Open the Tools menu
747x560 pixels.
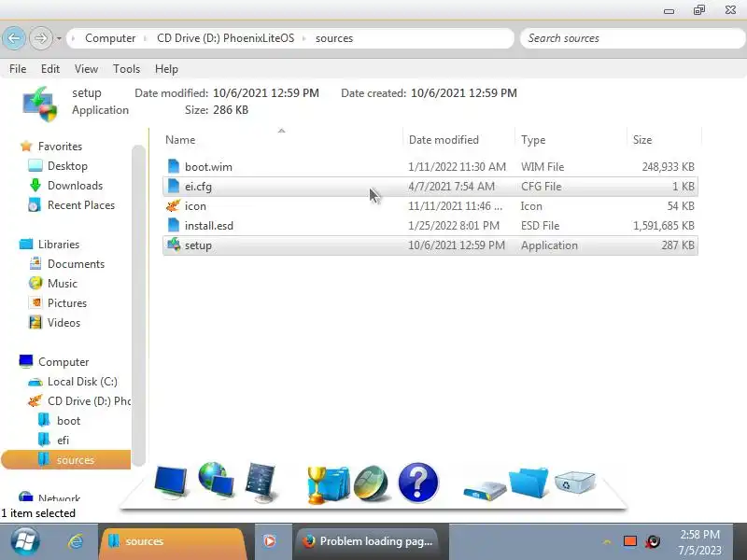pos(126,69)
